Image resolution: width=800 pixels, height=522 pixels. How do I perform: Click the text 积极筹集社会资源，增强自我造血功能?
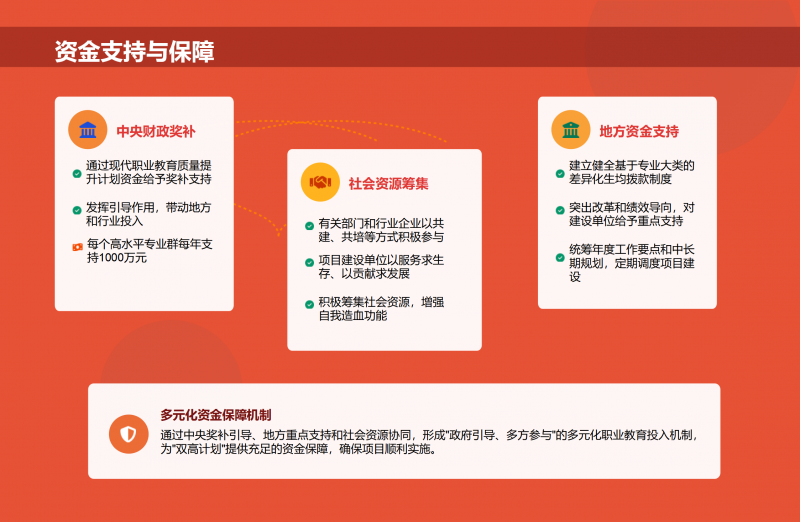tap(381, 309)
